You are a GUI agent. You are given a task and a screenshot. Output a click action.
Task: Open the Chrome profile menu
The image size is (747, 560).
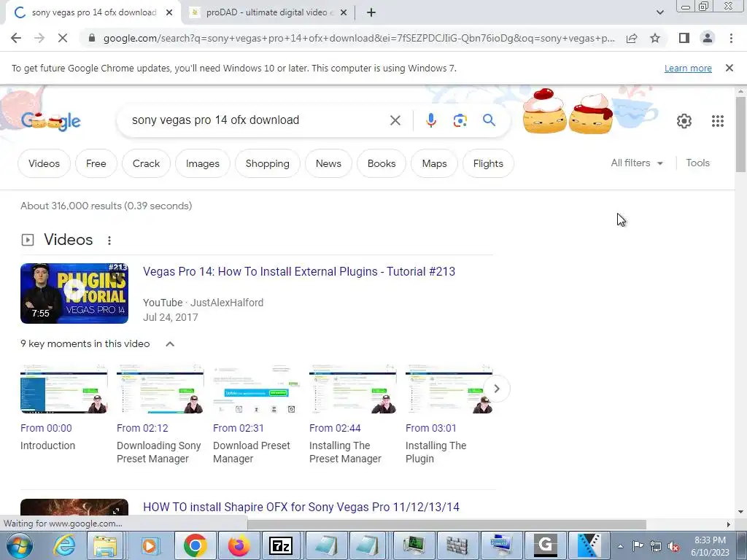coord(708,38)
